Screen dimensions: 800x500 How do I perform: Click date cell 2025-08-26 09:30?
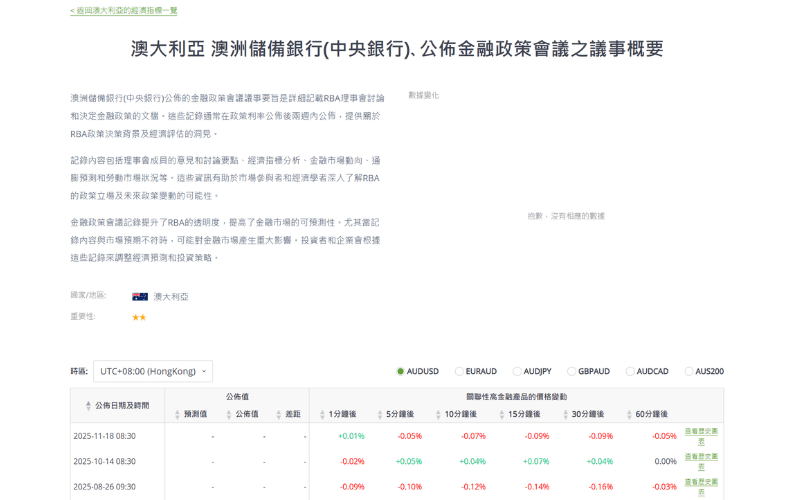pos(105,487)
